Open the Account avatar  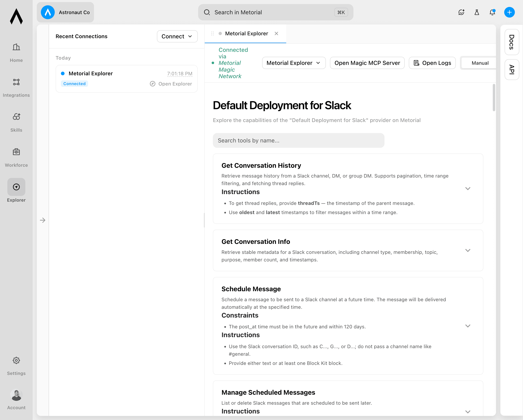(x=16, y=395)
